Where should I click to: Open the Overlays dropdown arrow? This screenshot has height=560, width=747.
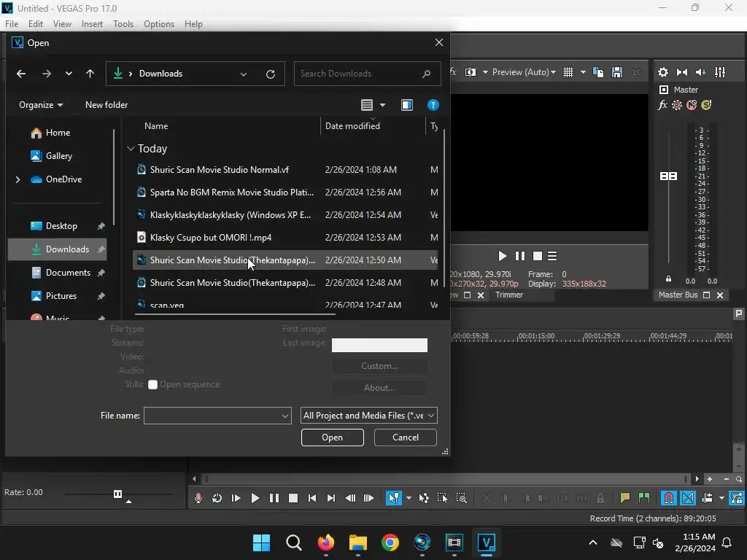pos(583,72)
